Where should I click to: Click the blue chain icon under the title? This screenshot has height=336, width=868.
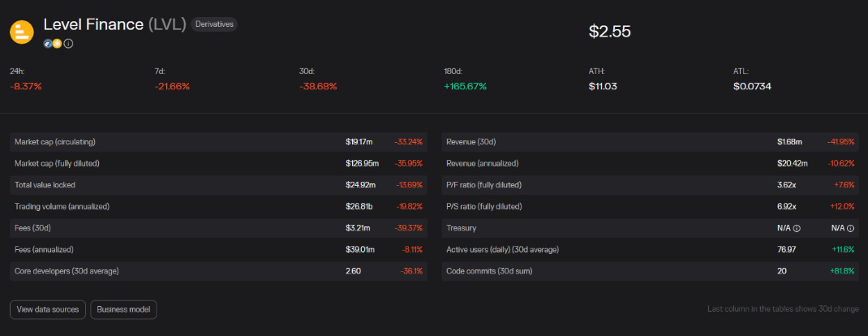click(48, 44)
